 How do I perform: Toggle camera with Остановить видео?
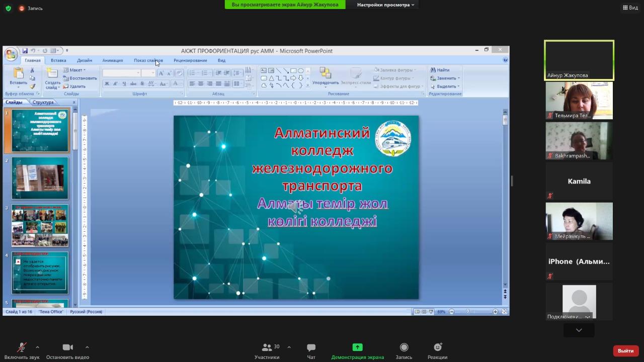tap(67, 347)
